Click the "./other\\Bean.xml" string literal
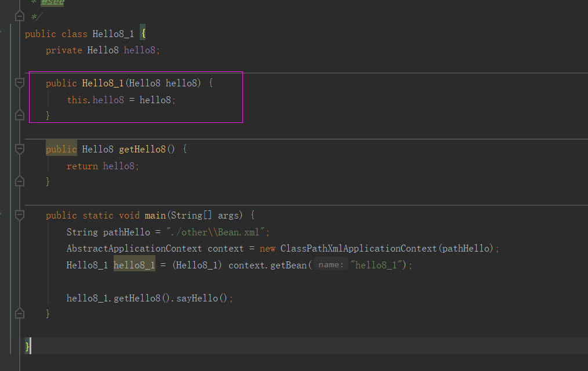 (215, 232)
